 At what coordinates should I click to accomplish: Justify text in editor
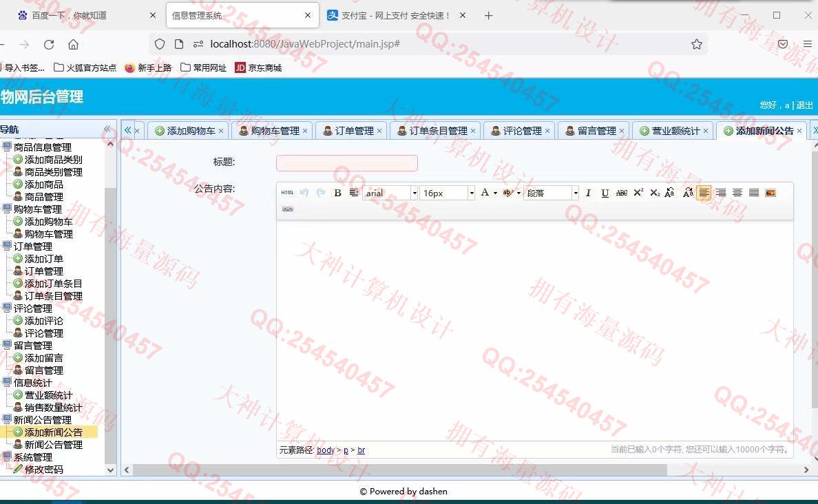[754, 193]
